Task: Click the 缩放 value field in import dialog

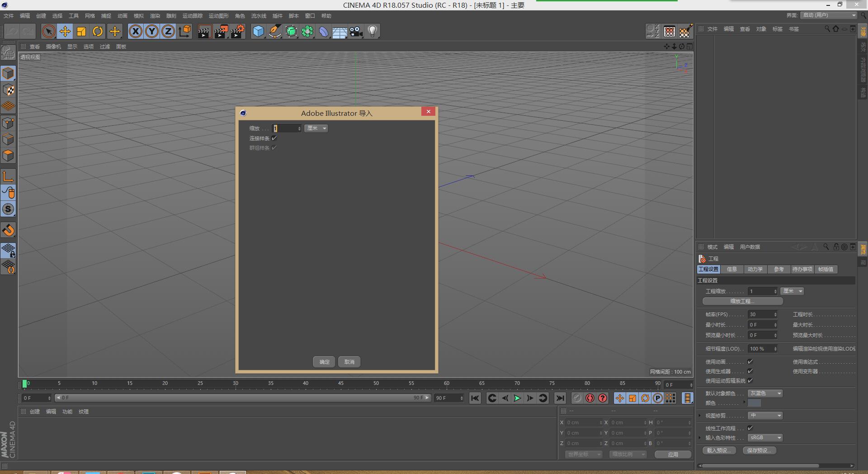Action: (x=287, y=128)
